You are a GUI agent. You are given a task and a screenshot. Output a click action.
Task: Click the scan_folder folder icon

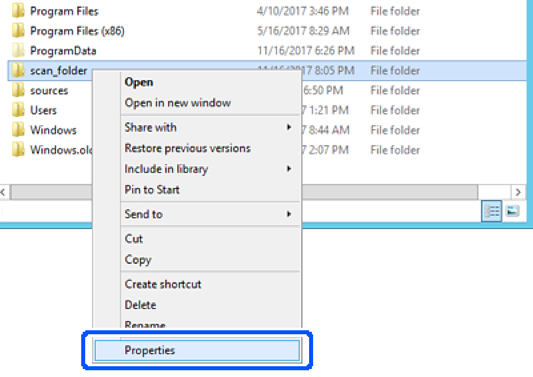pos(18,70)
